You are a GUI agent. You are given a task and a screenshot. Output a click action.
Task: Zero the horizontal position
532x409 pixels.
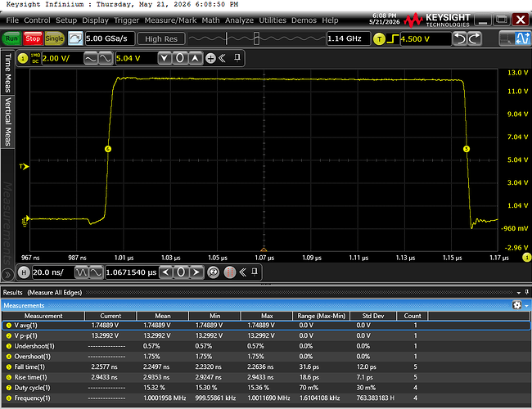(x=181, y=272)
